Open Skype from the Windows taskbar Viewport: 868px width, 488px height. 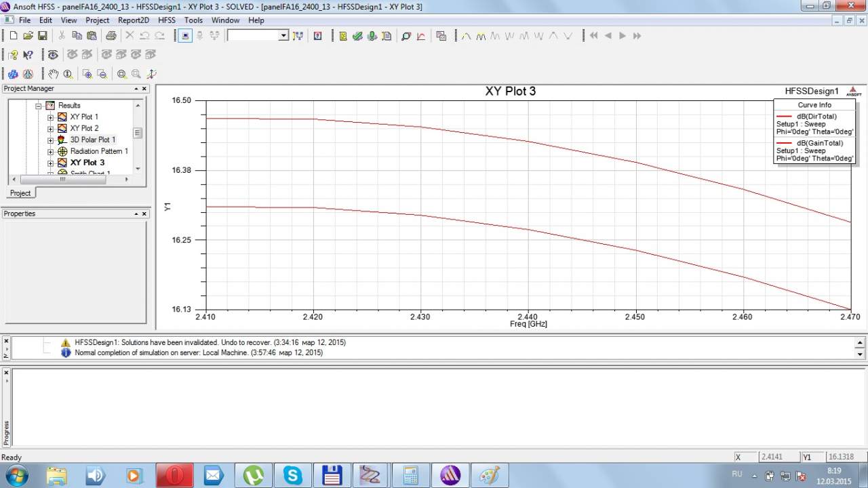pos(293,475)
